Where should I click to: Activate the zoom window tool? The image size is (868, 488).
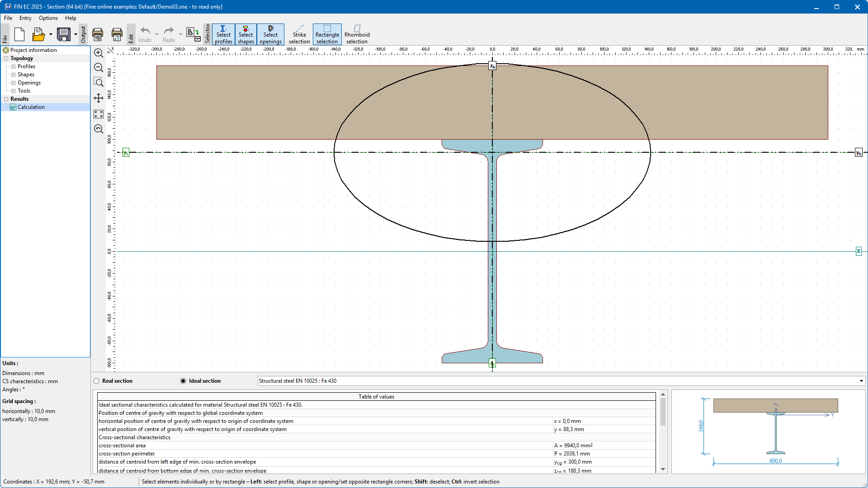tap(99, 82)
